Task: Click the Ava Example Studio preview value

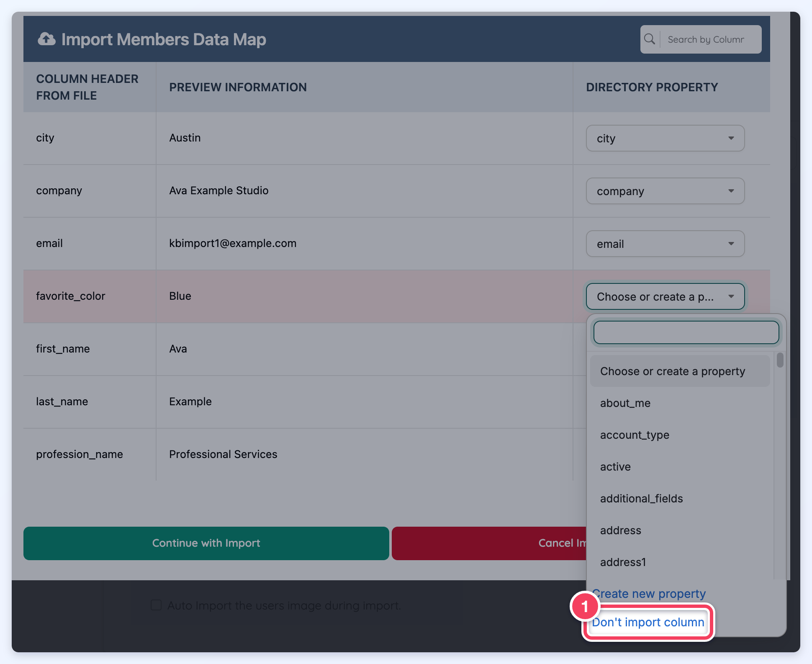Action: coord(219,190)
